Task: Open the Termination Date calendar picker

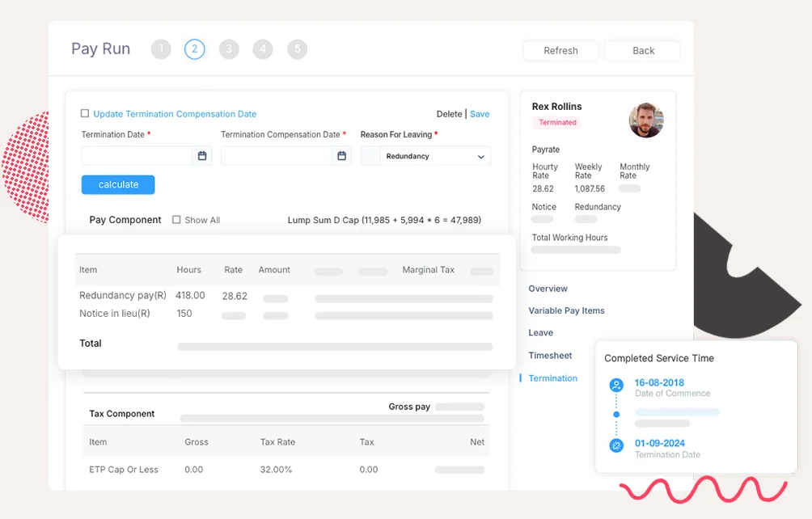Action: 202,156
